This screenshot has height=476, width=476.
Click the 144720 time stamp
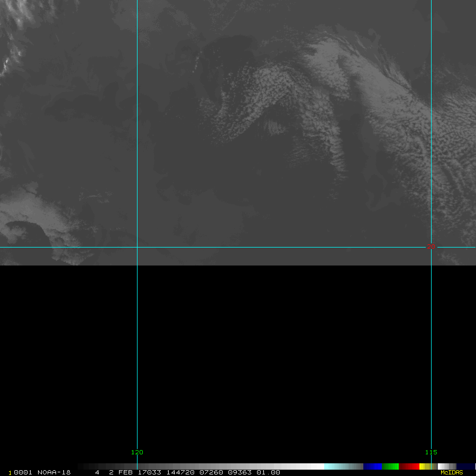coord(180,472)
